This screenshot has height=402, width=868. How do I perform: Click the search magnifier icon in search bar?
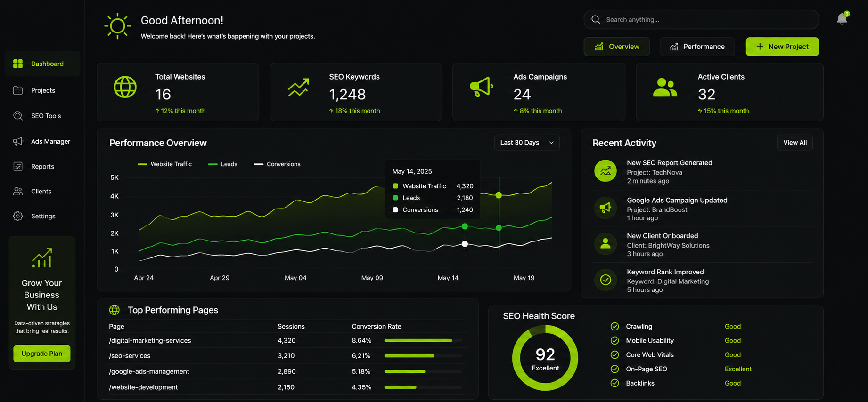pyautogui.click(x=596, y=20)
